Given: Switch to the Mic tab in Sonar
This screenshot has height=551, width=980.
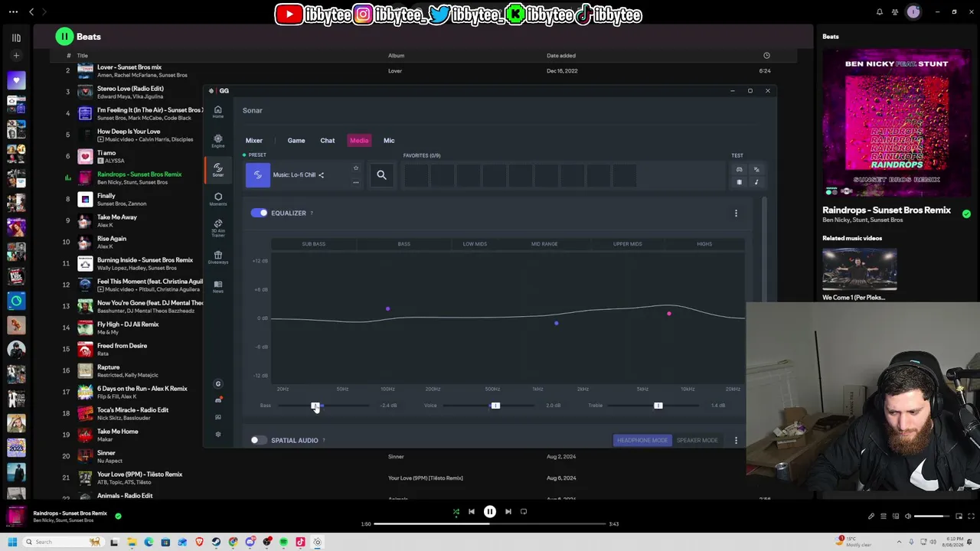Looking at the screenshot, I should (x=389, y=141).
